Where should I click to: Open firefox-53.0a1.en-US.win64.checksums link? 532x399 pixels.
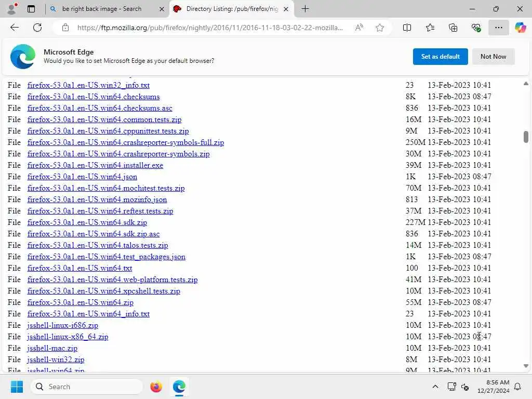(94, 97)
